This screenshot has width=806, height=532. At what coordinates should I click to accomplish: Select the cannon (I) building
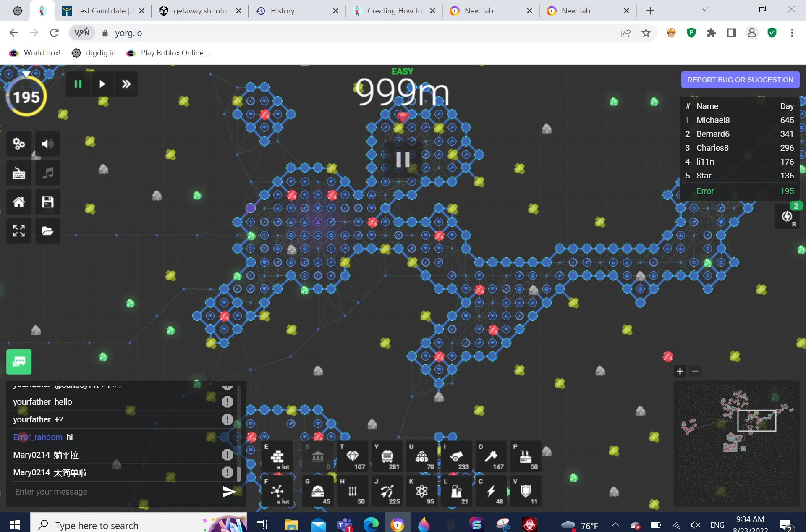[x=456, y=456]
